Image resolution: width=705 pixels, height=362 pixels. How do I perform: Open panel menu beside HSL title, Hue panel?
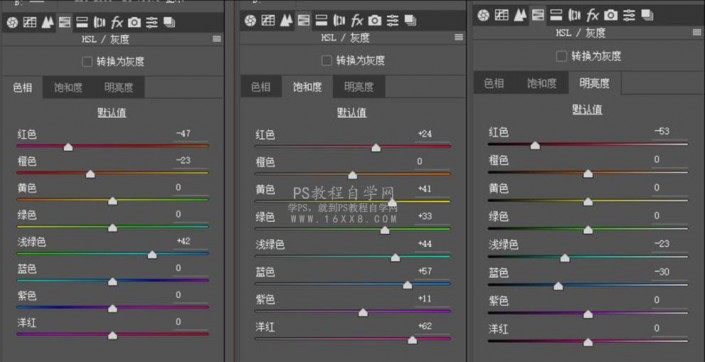click(217, 40)
